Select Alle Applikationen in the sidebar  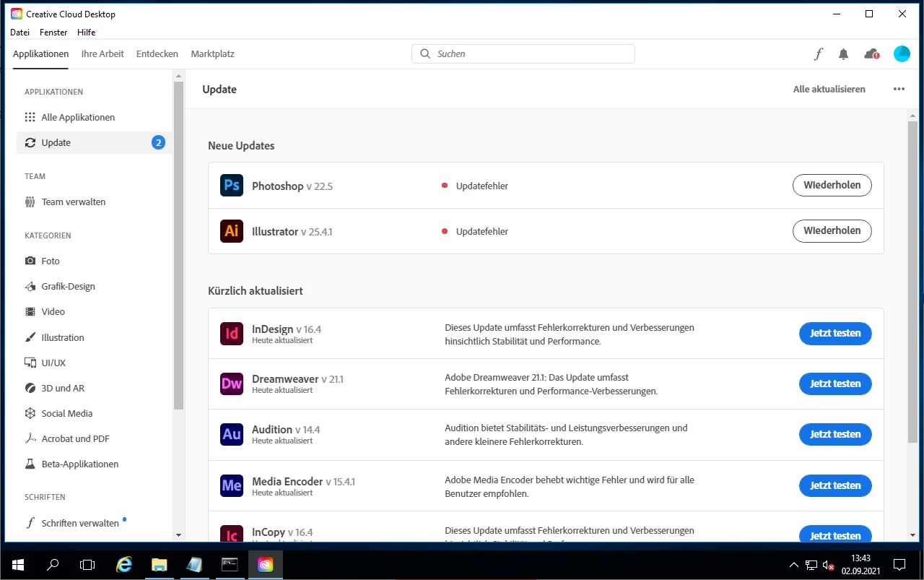[94, 117]
